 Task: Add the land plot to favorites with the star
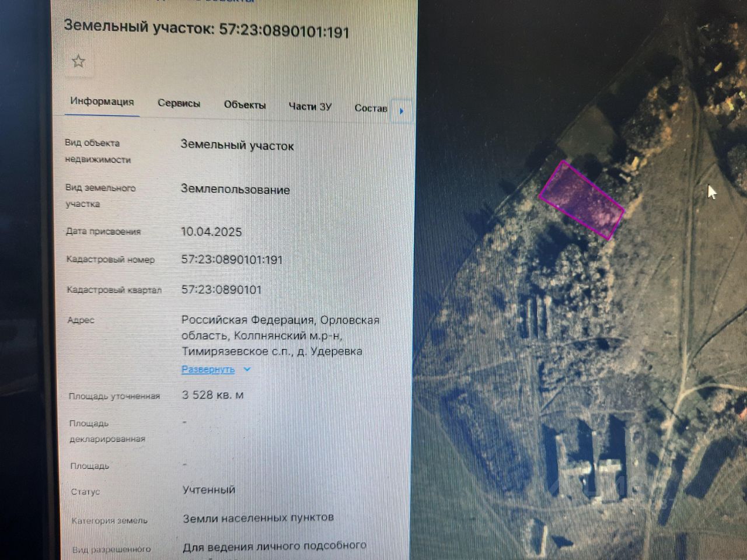(78, 61)
